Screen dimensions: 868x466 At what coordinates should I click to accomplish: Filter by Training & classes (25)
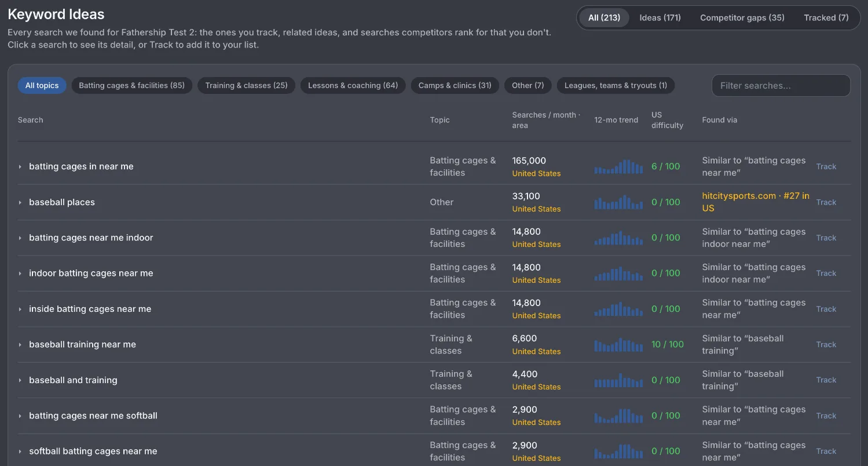point(247,85)
